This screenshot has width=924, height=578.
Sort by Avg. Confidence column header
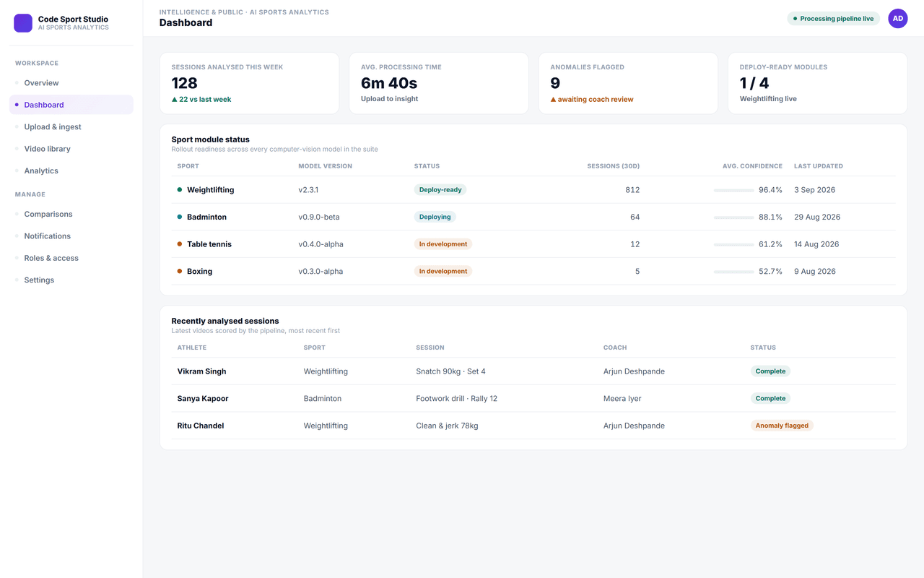[x=752, y=166]
